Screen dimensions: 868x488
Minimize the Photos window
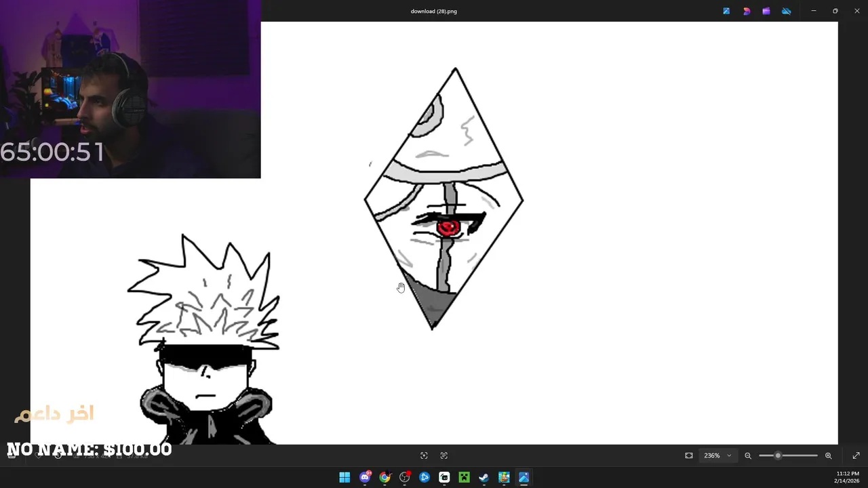click(814, 11)
